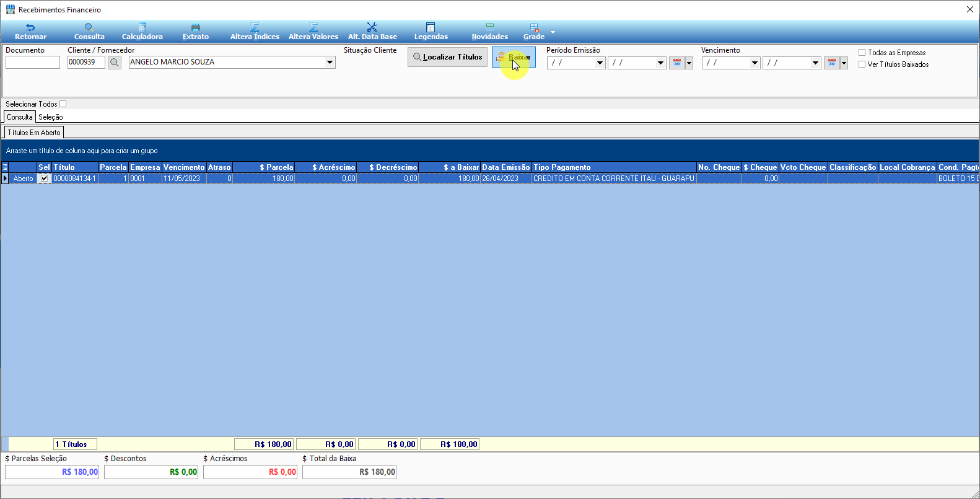The width and height of the screenshot is (980, 499).
Task: Toggle Todas as Empresas checkbox
Action: (862, 53)
